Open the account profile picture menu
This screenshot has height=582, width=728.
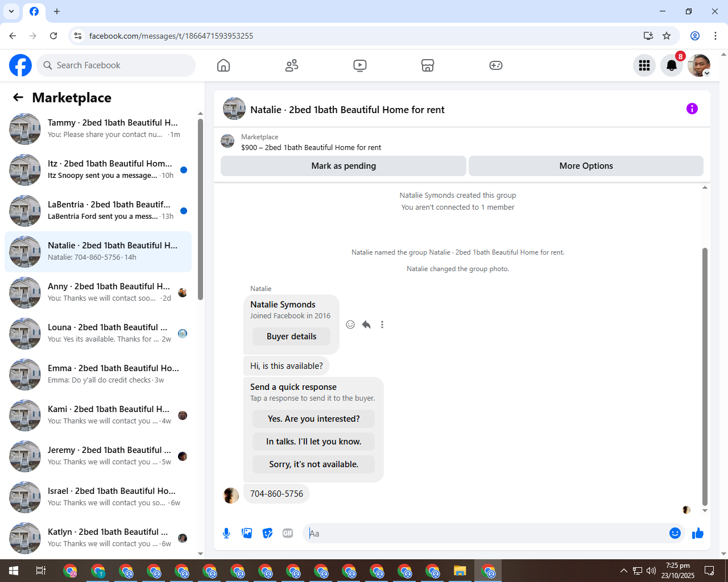click(699, 65)
